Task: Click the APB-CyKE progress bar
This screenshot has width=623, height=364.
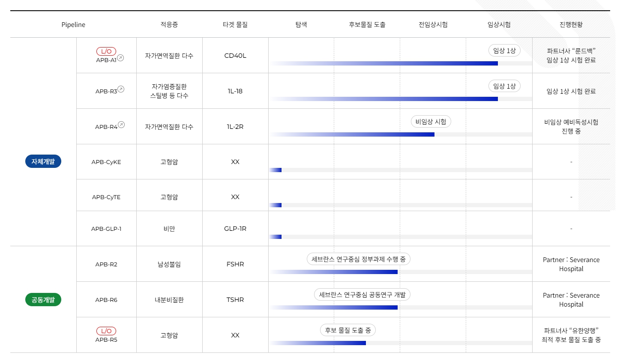Action: coord(401,170)
